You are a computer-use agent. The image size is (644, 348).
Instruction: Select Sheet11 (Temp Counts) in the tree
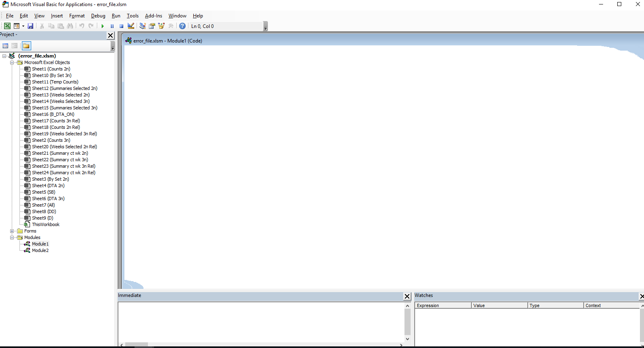coord(55,82)
